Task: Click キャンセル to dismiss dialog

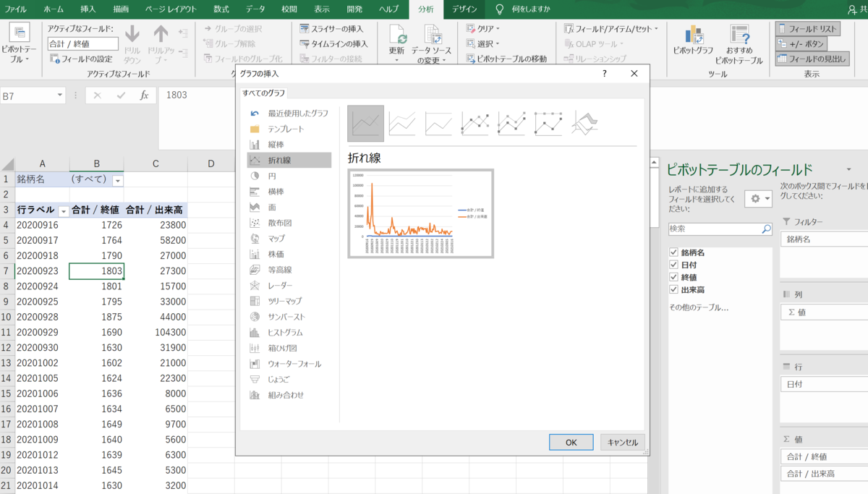Action: tap(622, 442)
